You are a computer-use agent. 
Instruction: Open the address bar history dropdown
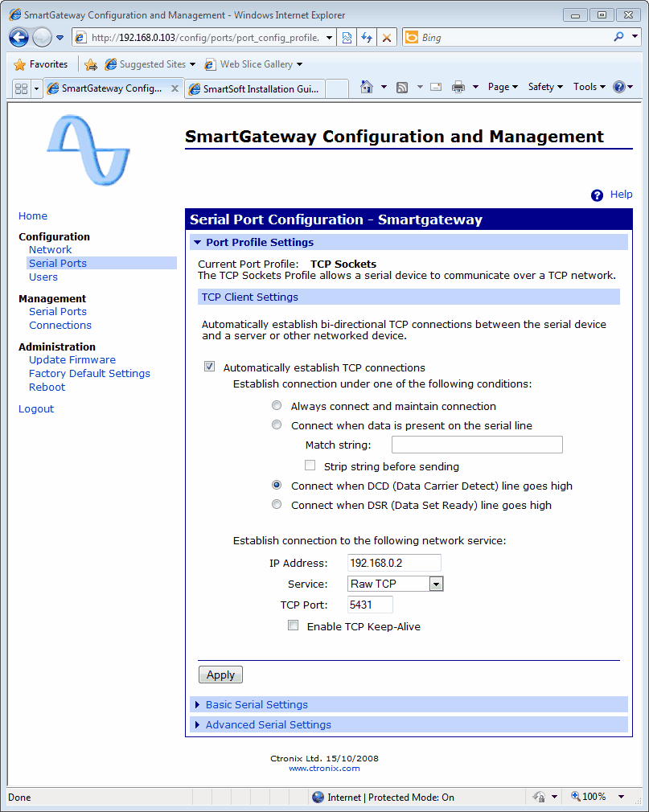click(330, 38)
